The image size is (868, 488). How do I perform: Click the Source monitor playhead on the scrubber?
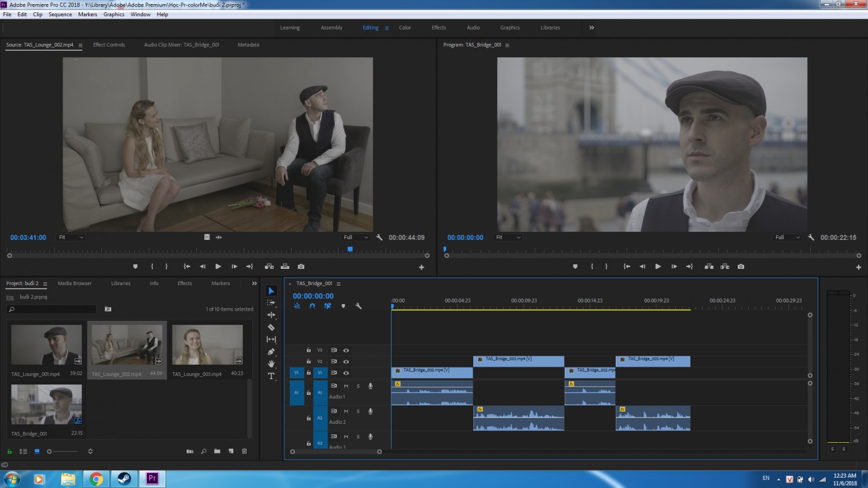click(350, 249)
